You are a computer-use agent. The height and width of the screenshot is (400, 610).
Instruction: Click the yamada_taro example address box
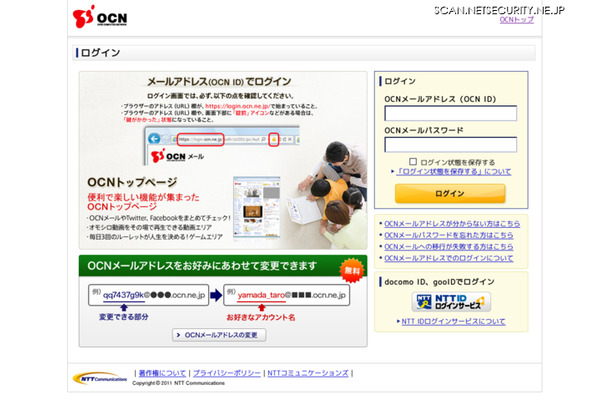coord(286,295)
